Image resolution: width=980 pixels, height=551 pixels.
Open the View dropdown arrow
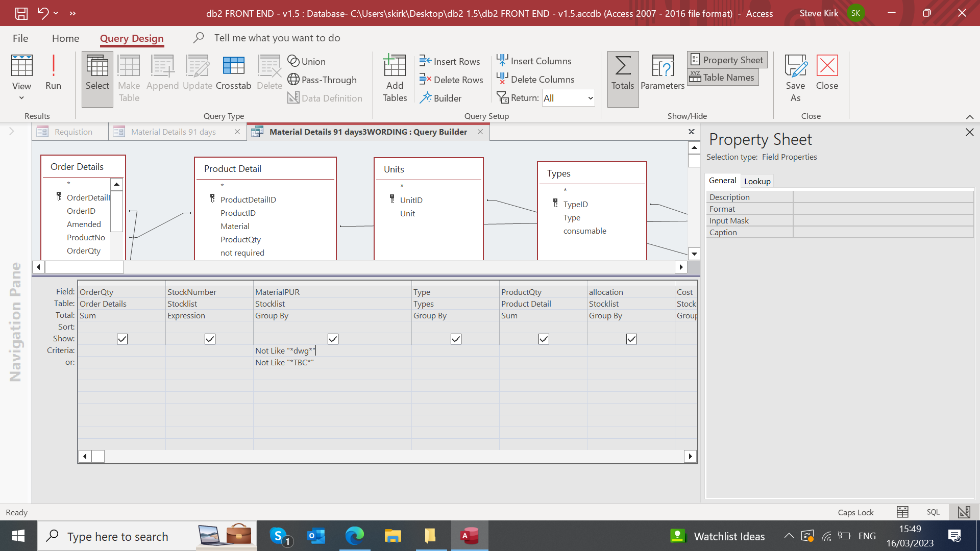pyautogui.click(x=21, y=98)
